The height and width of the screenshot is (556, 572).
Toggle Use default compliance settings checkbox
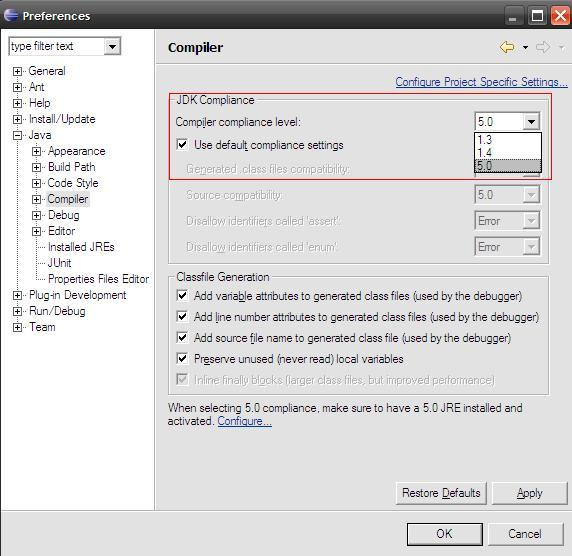click(x=182, y=144)
